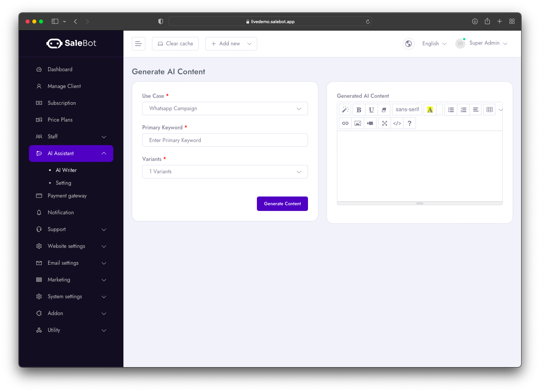The height and width of the screenshot is (392, 540).
Task: Click the yellow font highlight color swatch
Action: pos(430,110)
